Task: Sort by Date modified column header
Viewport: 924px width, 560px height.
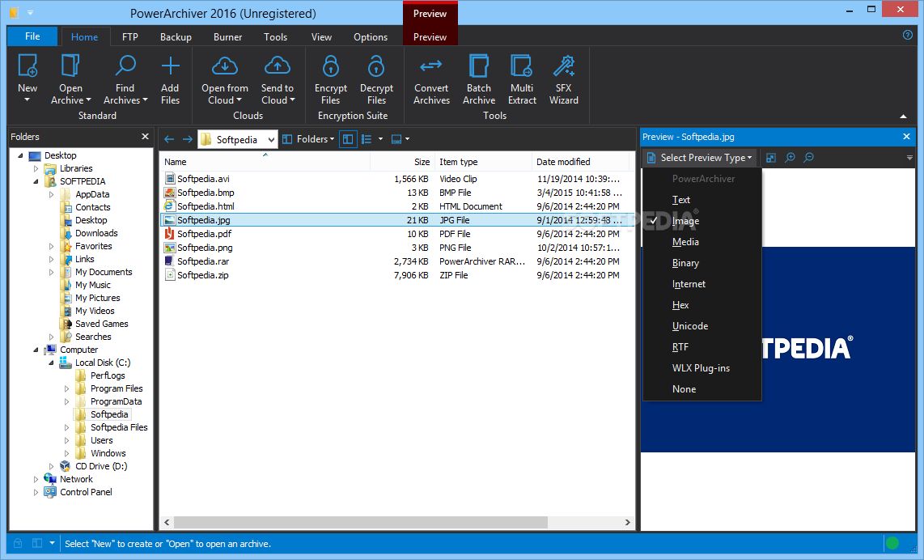Action: click(x=580, y=162)
